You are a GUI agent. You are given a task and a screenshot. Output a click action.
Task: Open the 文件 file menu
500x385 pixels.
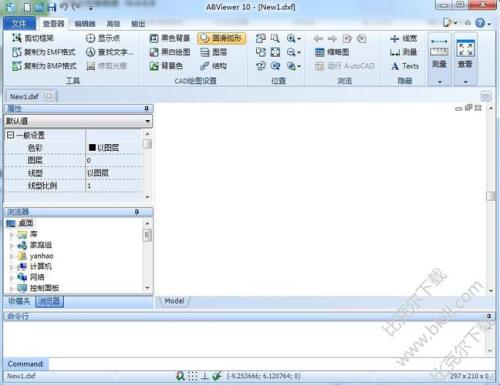coord(19,24)
